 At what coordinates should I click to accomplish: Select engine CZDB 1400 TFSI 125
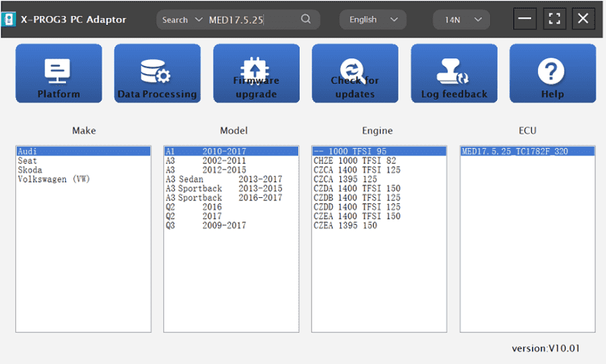tap(379, 198)
